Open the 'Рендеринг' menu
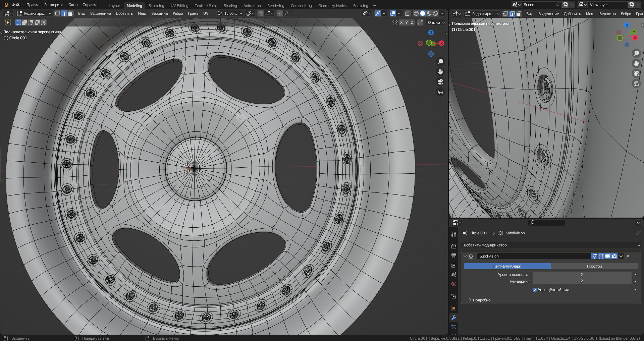This screenshot has height=341, width=644. [x=54, y=5]
